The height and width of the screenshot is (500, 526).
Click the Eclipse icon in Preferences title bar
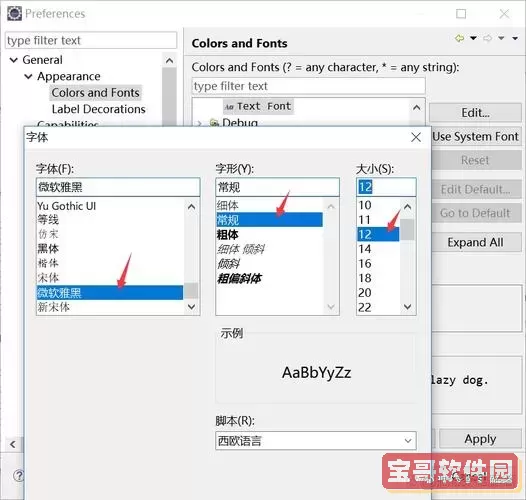pos(14,14)
